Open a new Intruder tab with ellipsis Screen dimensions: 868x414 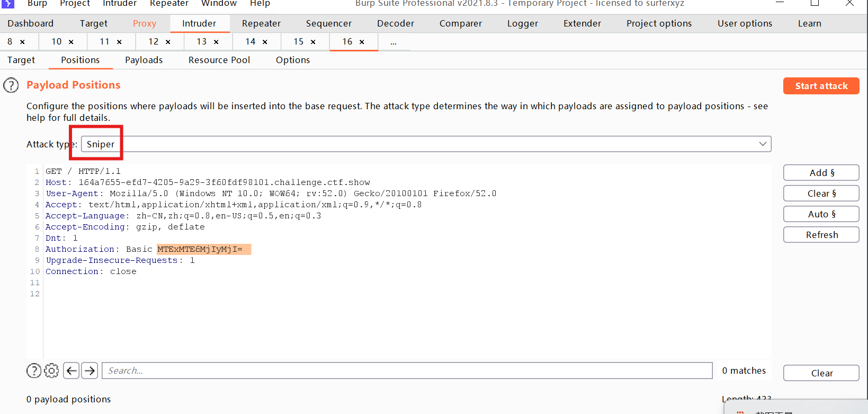(393, 42)
